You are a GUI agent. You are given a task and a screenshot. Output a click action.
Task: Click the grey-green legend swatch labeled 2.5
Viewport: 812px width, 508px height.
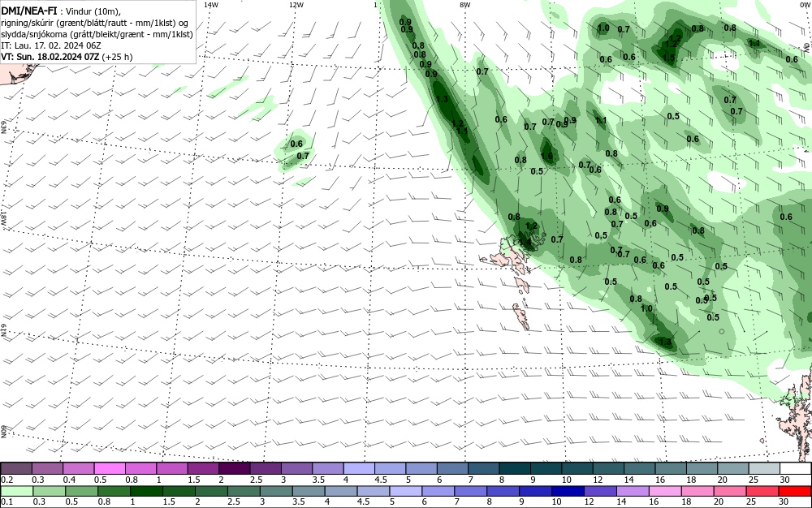[x=244, y=491]
